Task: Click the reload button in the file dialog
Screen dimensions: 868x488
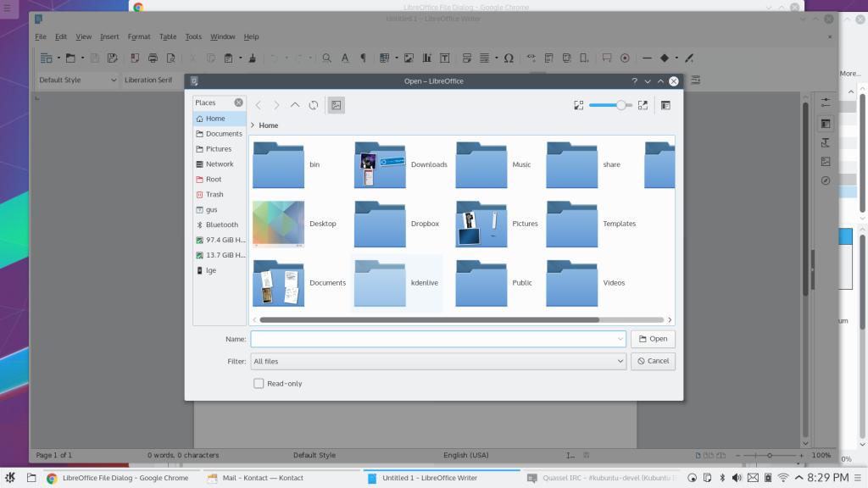Action: pos(314,105)
